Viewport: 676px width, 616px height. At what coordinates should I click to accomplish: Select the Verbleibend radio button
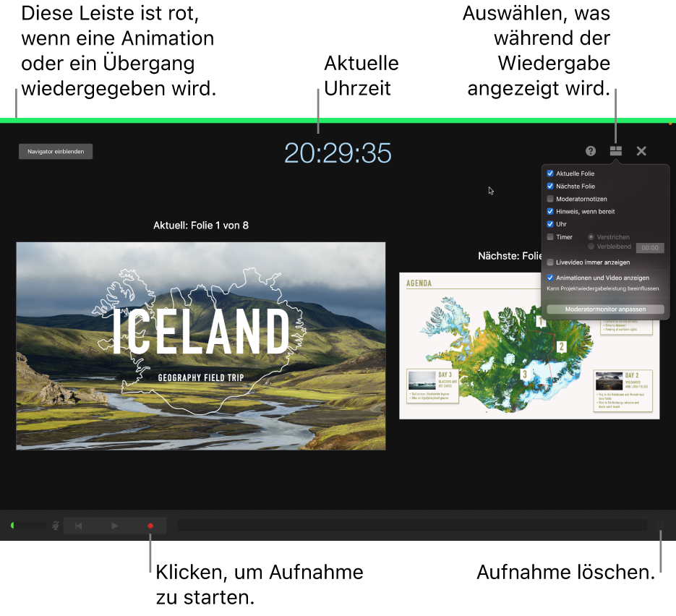pyautogui.click(x=591, y=246)
